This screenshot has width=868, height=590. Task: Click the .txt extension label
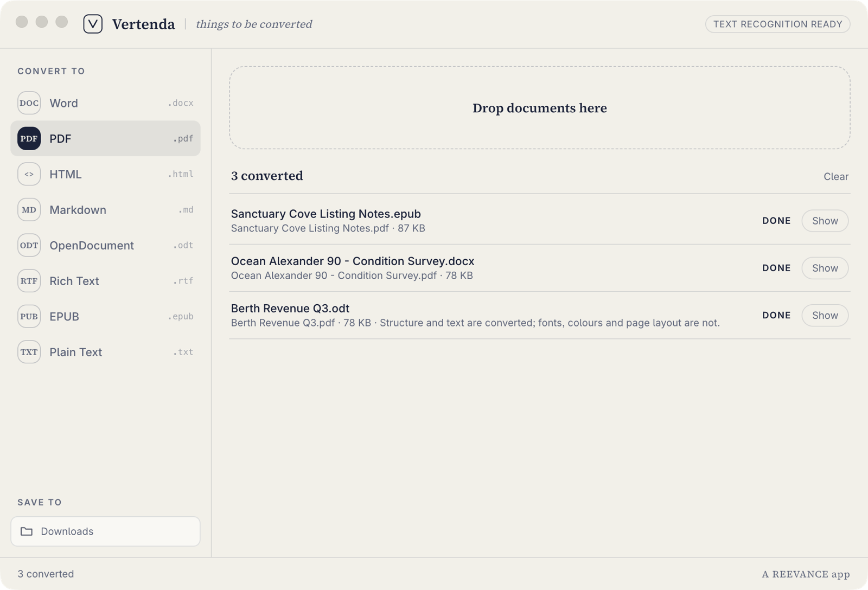(x=183, y=352)
